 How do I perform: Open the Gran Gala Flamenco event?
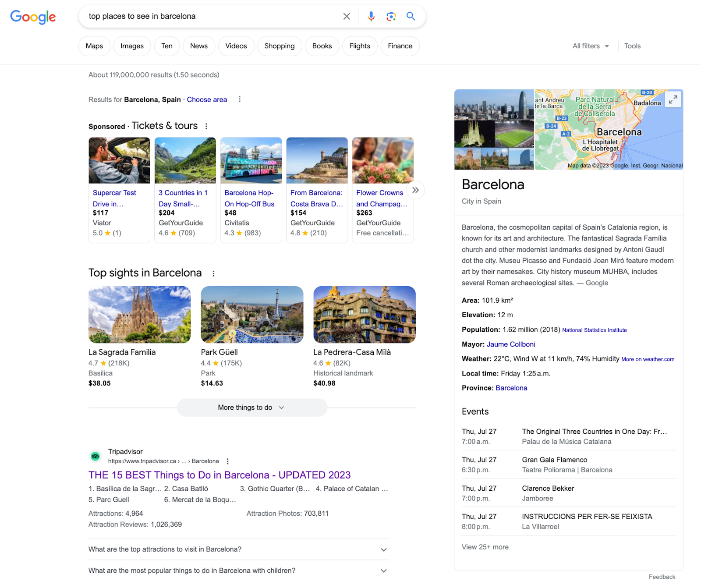568,464
